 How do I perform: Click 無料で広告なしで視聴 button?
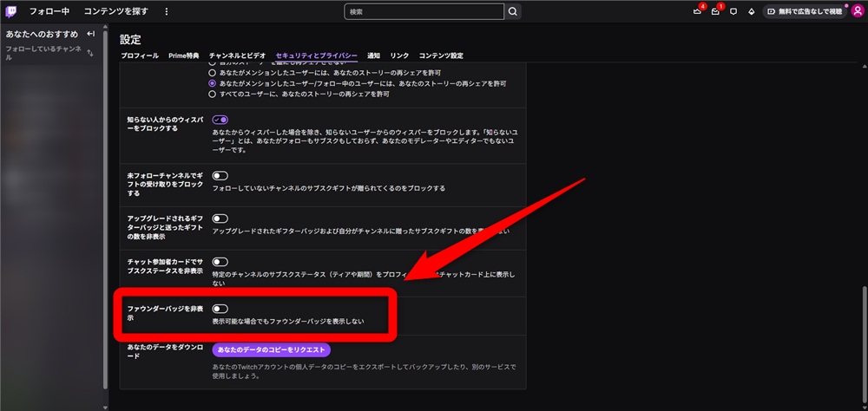click(805, 11)
